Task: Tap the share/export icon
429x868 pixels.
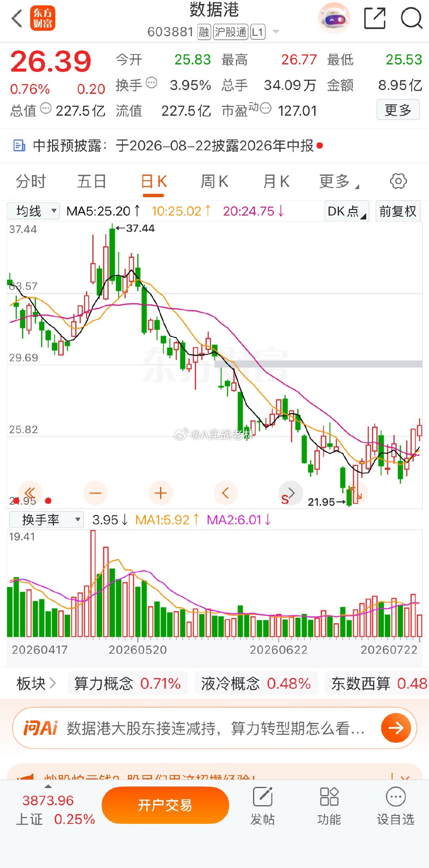Action: click(375, 18)
